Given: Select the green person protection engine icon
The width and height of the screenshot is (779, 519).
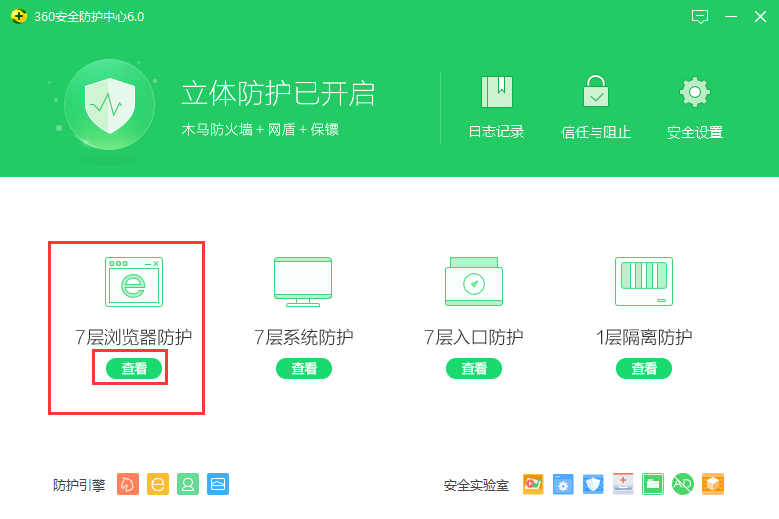Looking at the screenshot, I should (x=188, y=485).
